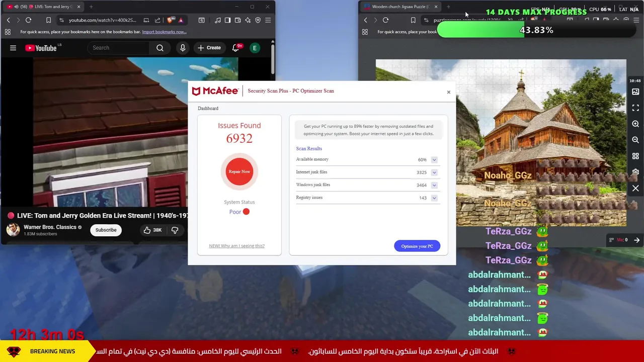The width and height of the screenshot is (644, 362).
Task: Click the YouTube Create button
Action: (x=209, y=48)
